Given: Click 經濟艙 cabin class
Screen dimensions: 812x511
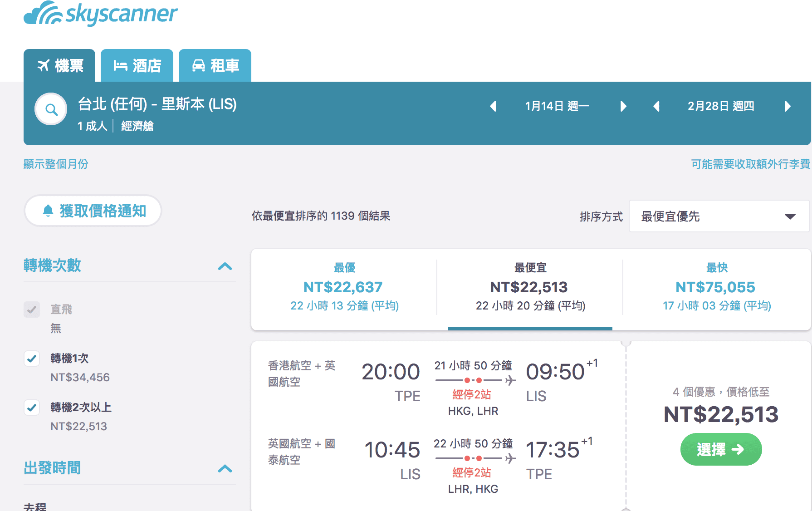Looking at the screenshot, I should (x=137, y=126).
